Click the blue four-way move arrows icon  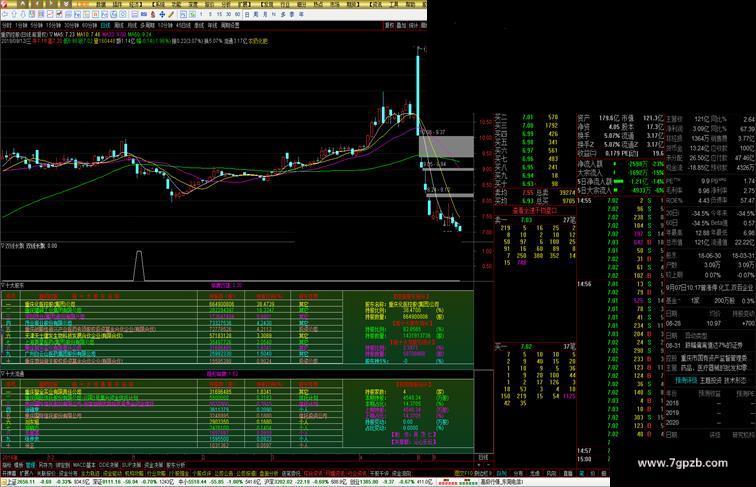[x=162, y=14]
